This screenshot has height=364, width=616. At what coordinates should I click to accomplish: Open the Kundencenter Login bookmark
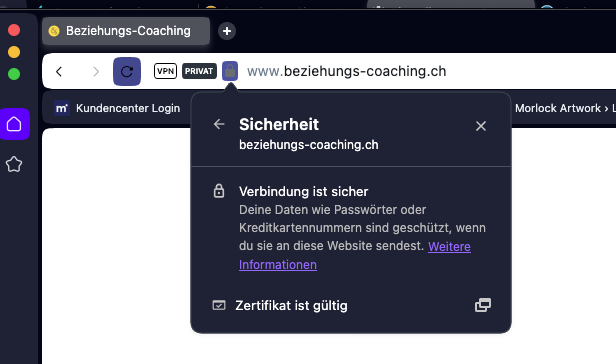pyautogui.click(x=117, y=108)
